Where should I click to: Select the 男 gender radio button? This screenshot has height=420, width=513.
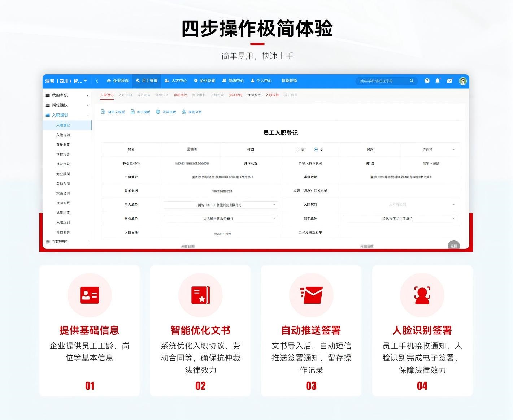pyautogui.click(x=297, y=149)
